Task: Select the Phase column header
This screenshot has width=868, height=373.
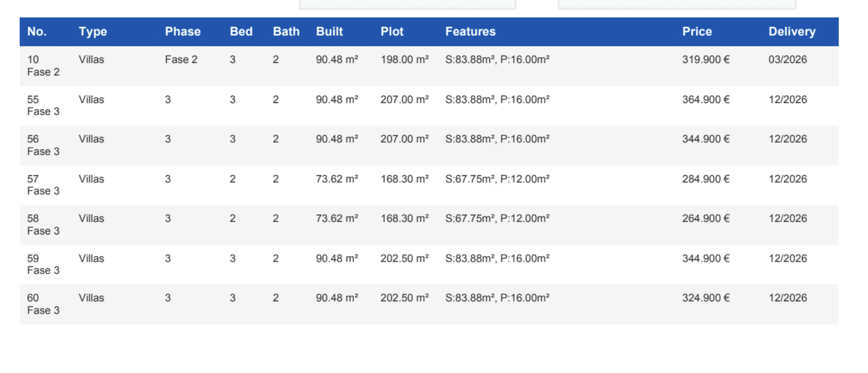Action: click(x=182, y=32)
